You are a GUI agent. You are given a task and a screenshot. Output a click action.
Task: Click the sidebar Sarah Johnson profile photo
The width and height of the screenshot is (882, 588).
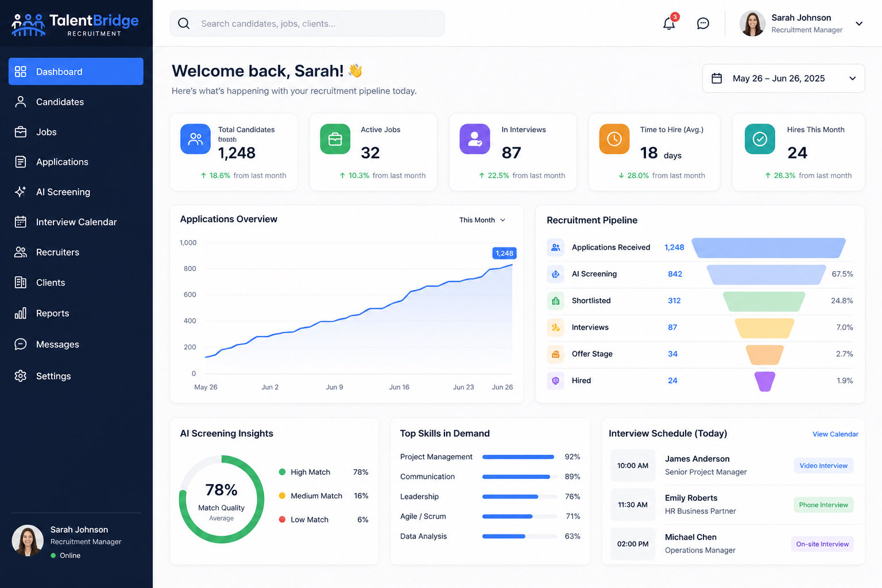28,541
